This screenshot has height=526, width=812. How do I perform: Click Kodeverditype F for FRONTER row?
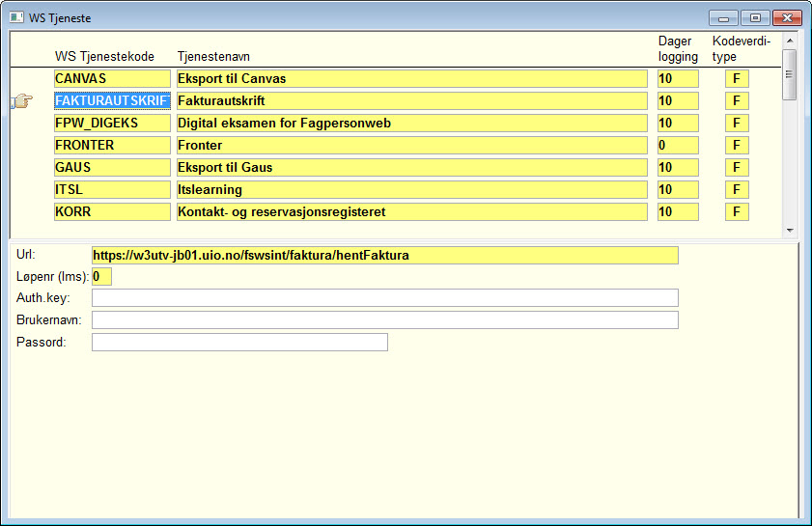[737, 145]
